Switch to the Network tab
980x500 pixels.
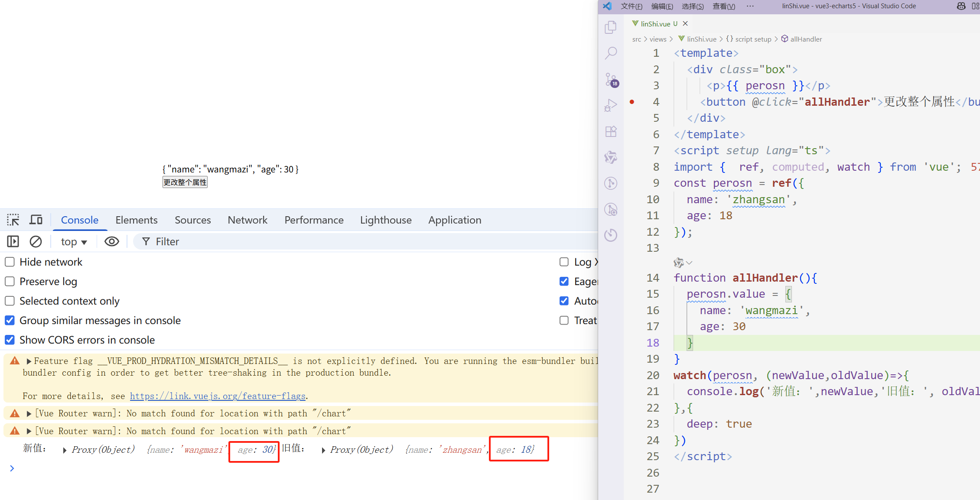[247, 220]
